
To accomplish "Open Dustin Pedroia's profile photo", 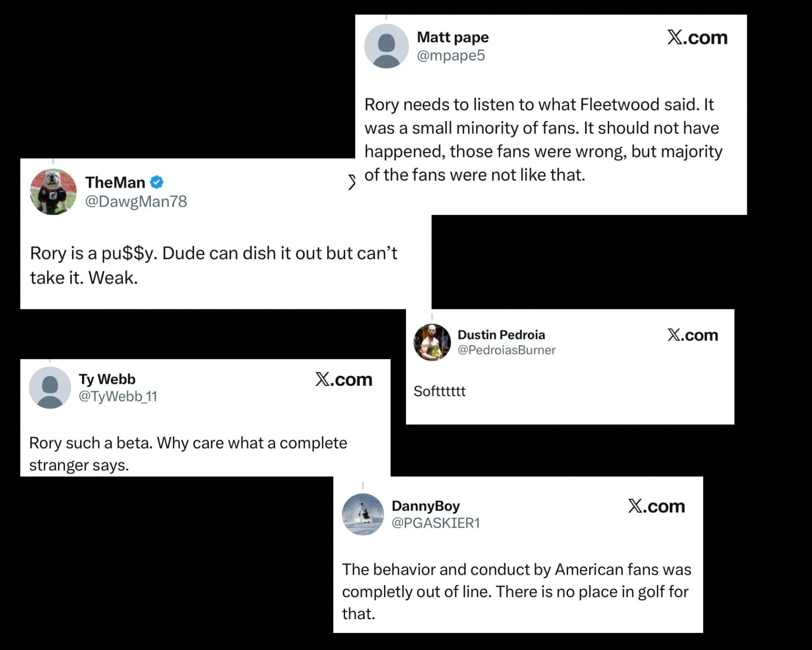I will [x=432, y=342].
